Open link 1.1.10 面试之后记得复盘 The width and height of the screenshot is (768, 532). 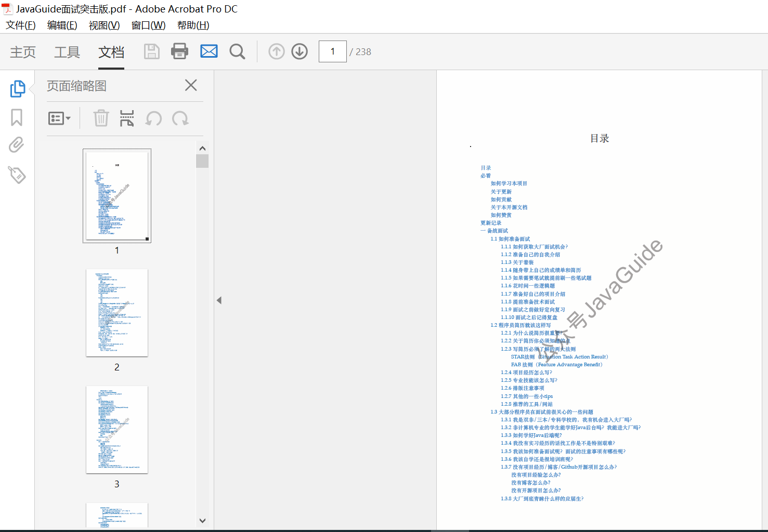(529, 317)
